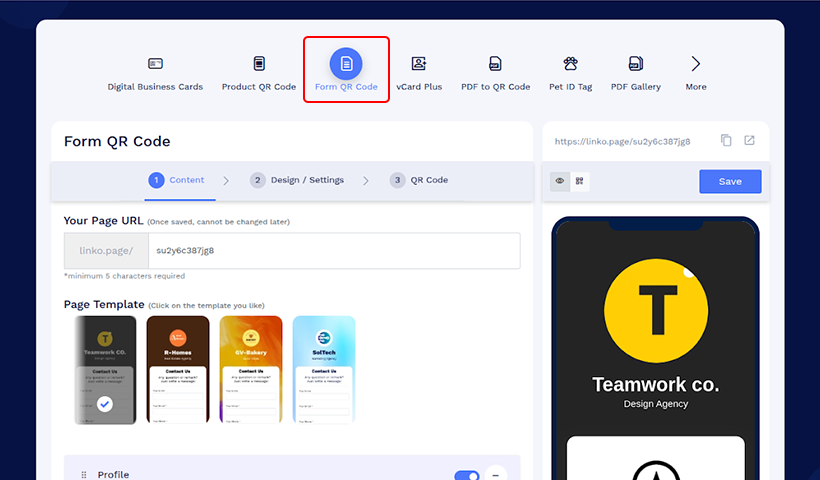Viewport: 820px width, 480px height.
Task: Show page preview with eye icon
Action: [x=560, y=181]
